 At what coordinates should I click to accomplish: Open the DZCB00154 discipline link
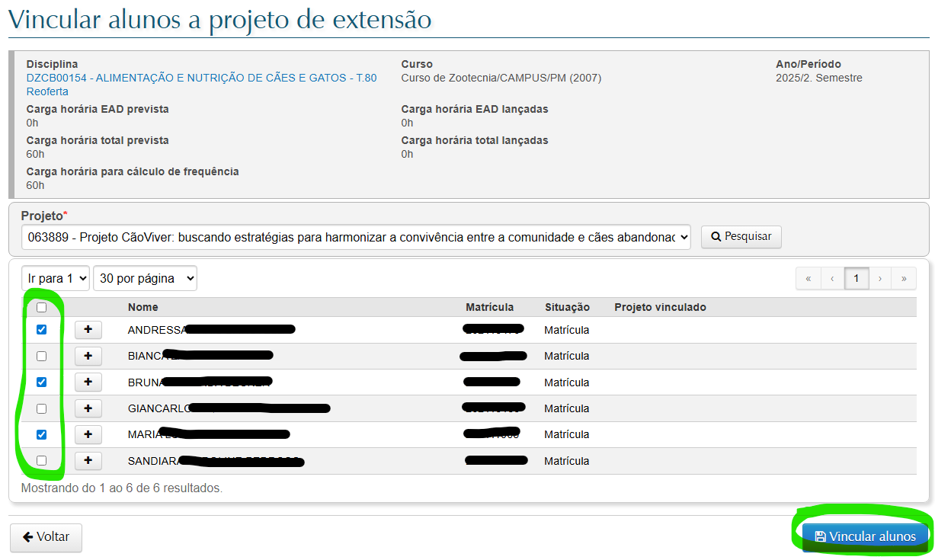(201, 78)
